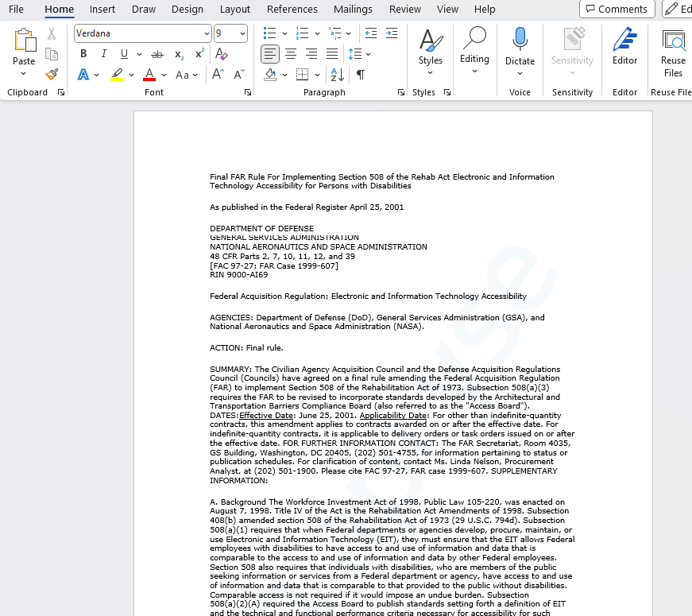Toggle subscript formatting

point(178,53)
